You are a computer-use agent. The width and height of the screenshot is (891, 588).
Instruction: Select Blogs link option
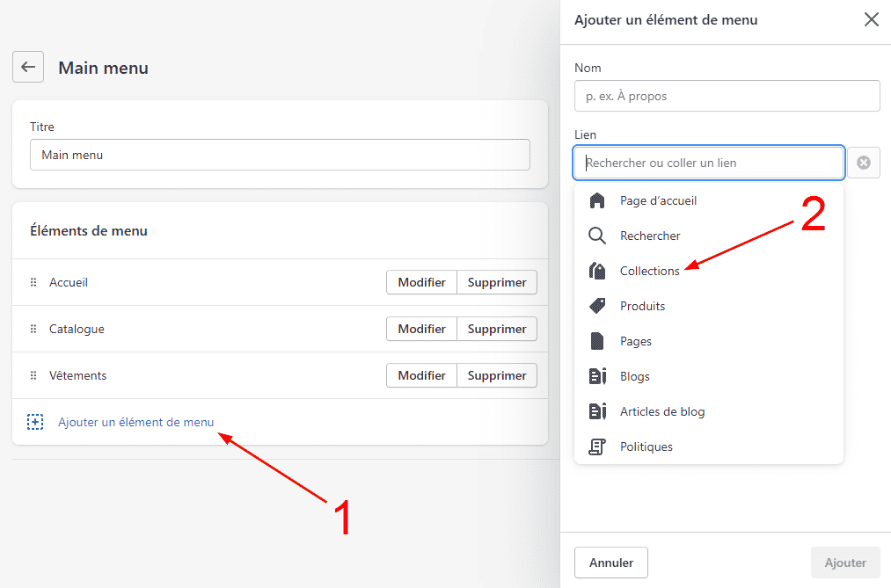(634, 376)
